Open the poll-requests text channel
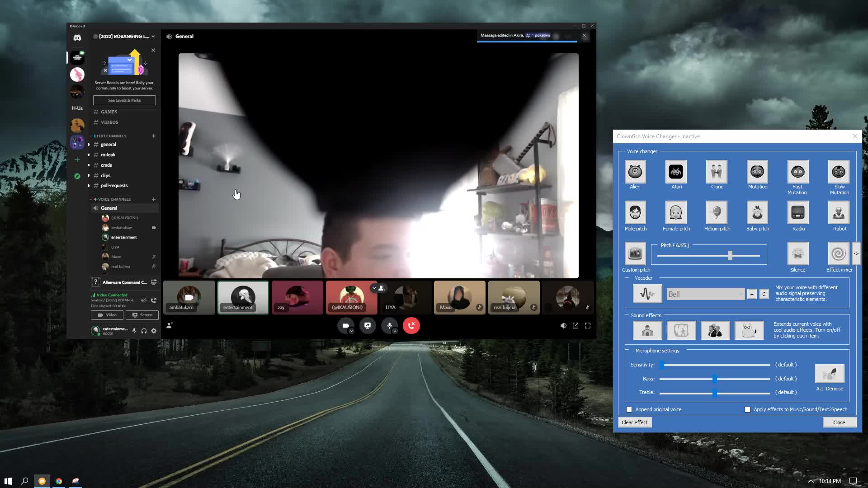 point(114,185)
